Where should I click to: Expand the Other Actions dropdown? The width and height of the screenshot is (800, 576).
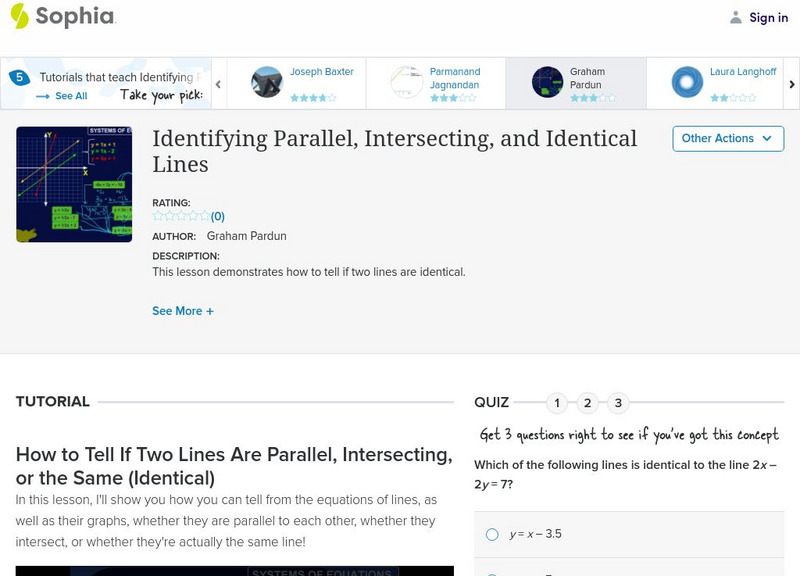click(x=728, y=139)
